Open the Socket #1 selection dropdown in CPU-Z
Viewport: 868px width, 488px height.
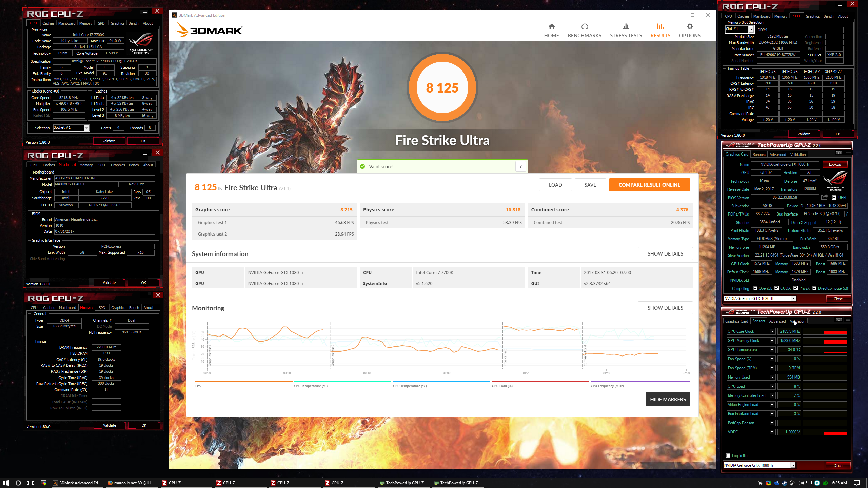pyautogui.click(x=86, y=128)
